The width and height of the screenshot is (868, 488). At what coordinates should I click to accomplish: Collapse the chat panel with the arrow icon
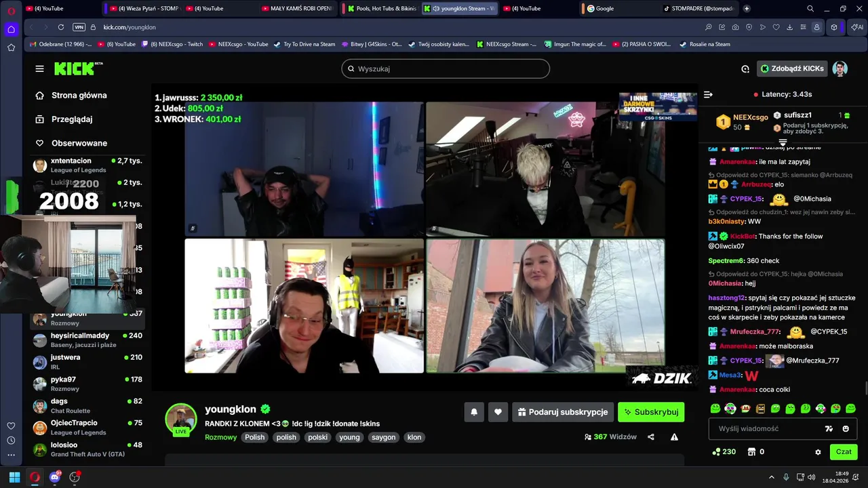[708, 94]
